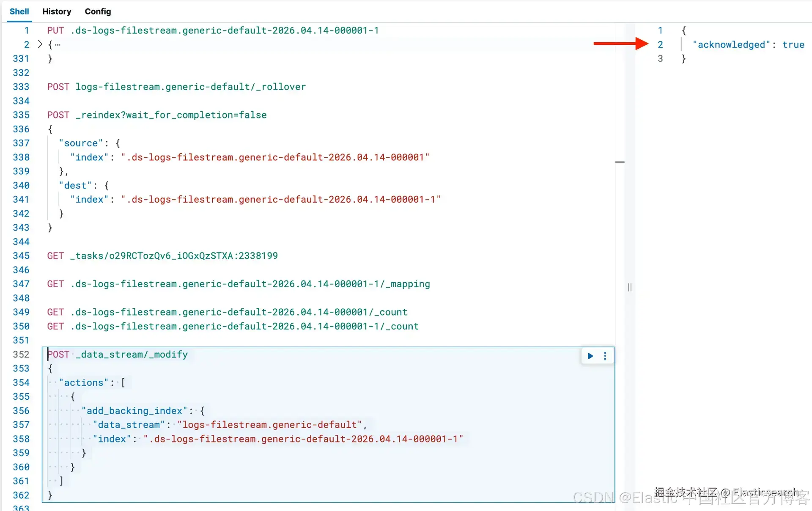The image size is (812, 511).
Task: Select the Shell tab
Action: point(19,11)
